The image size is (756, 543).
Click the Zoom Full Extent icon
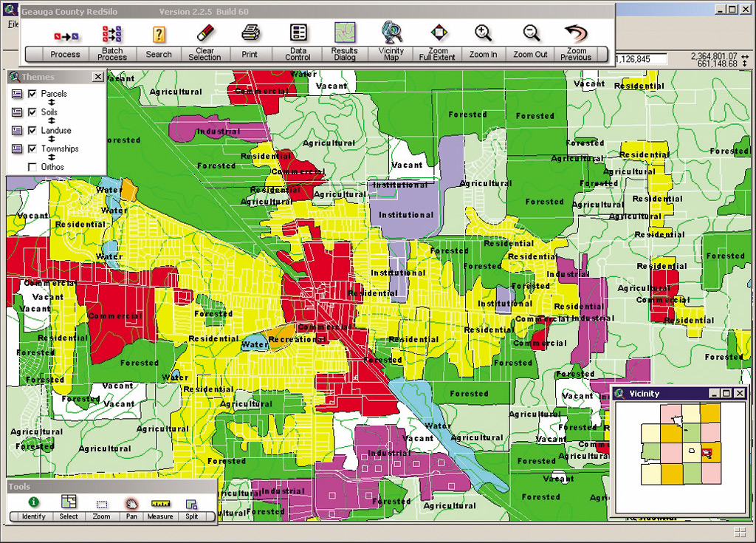click(439, 33)
